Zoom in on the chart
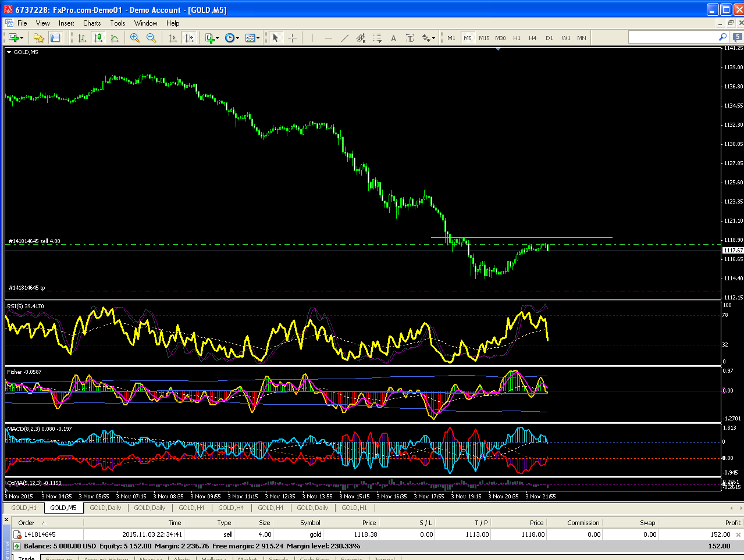This screenshot has width=744, height=560. (x=135, y=38)
